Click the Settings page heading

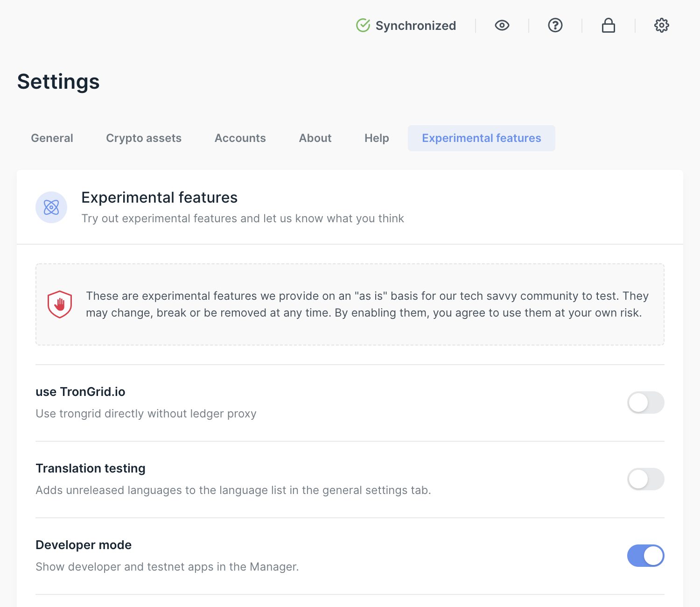click(x=58, y=82)
